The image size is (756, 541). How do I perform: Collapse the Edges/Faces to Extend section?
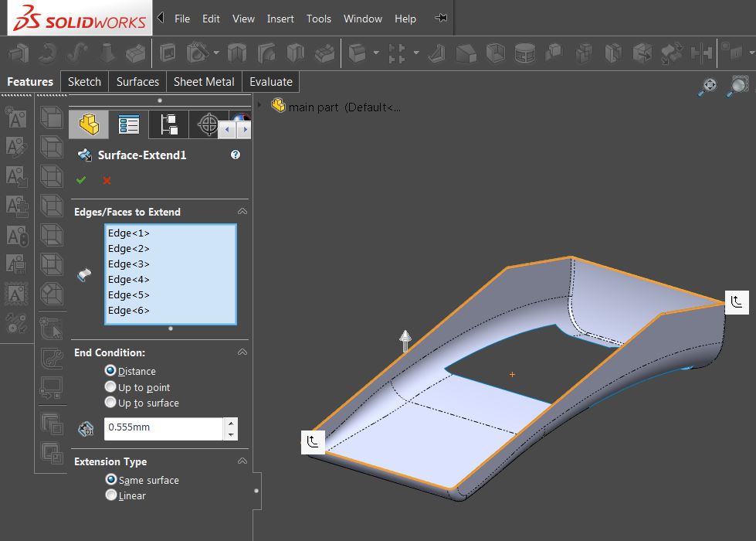click(x=242, y=210)
